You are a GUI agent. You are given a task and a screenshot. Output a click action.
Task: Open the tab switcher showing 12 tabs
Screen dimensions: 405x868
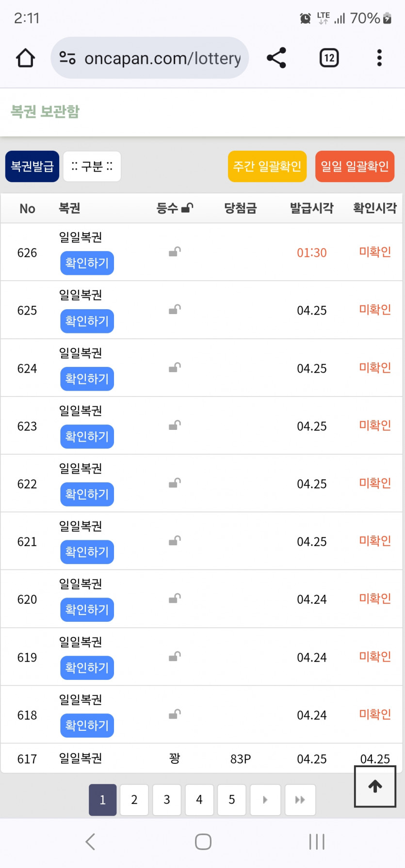tap(329, 58)
